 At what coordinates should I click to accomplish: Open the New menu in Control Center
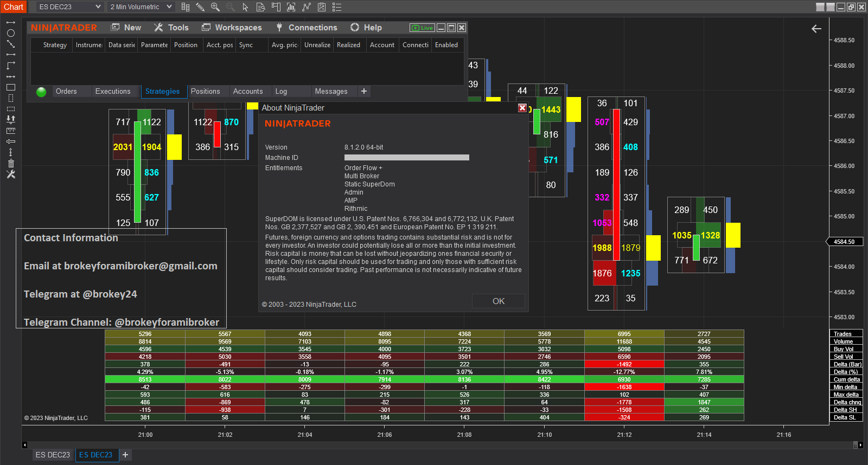(126, 28)
